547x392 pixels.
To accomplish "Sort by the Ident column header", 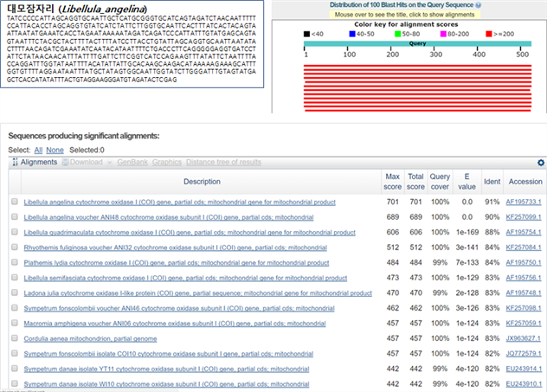I will point(492,182).
